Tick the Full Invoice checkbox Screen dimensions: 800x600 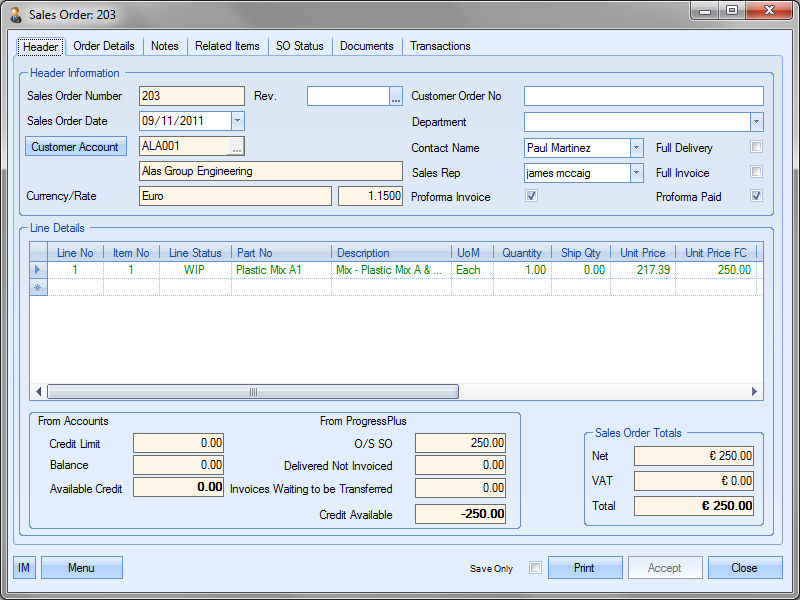757,172
